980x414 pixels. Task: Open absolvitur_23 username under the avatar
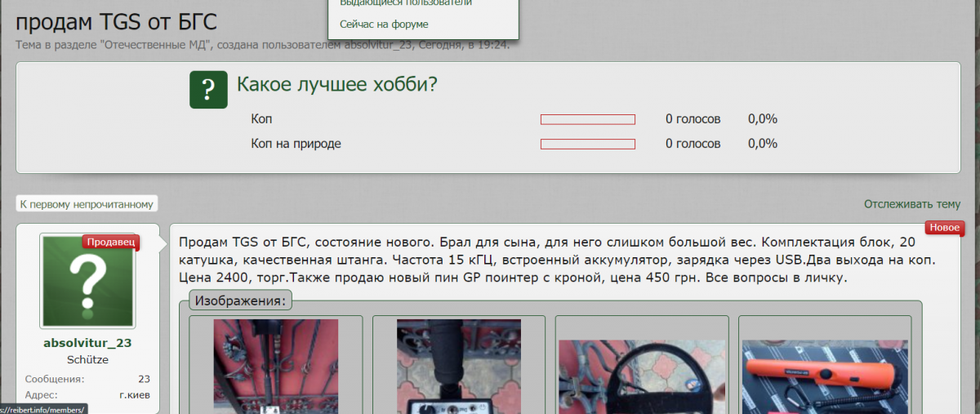point(87,343)
